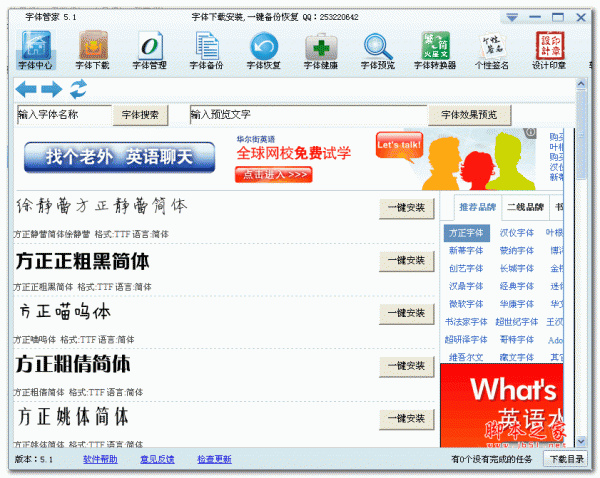600x478 pixels.
Task: Select the 创艺字体 brand link
Action: 466,269
